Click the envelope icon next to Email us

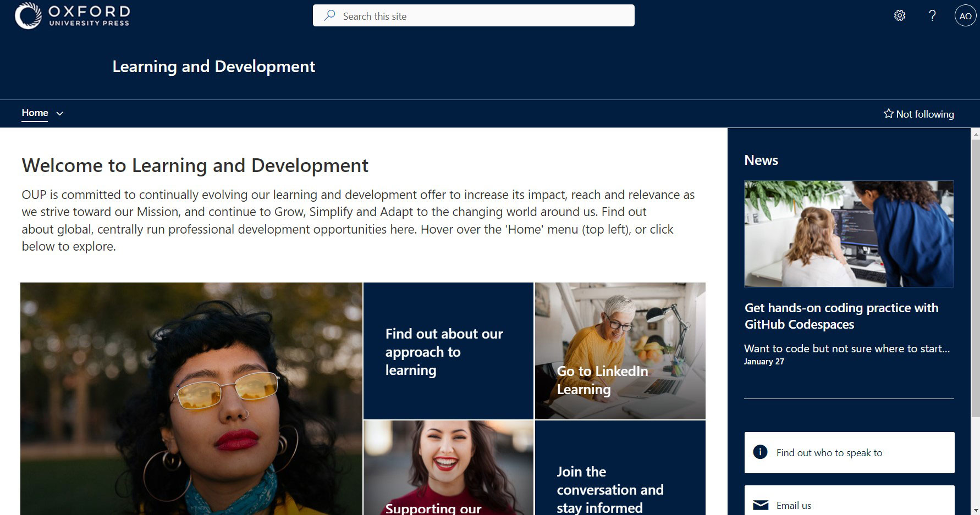761,503
